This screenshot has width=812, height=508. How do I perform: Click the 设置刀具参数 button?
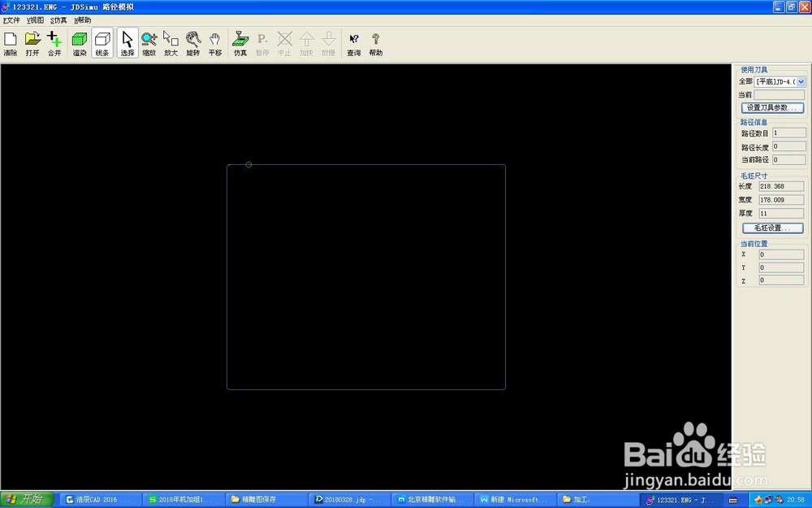click(773, 108)
